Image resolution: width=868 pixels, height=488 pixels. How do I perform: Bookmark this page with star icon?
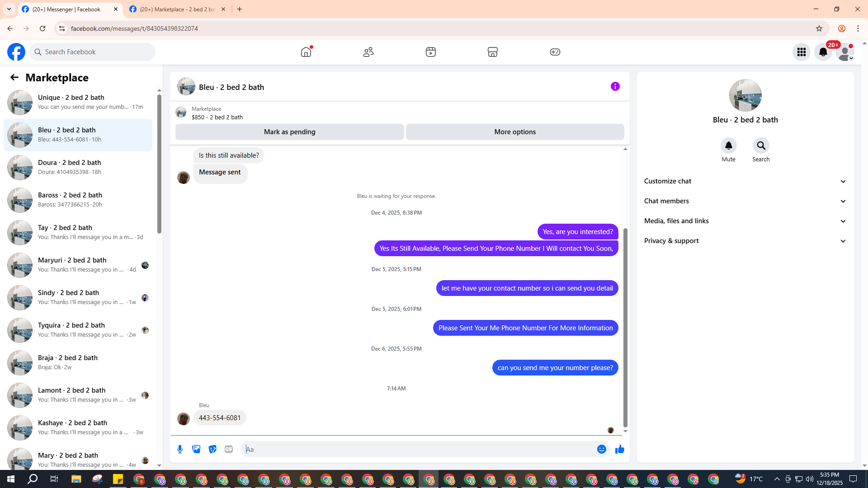tap(819, 28)
